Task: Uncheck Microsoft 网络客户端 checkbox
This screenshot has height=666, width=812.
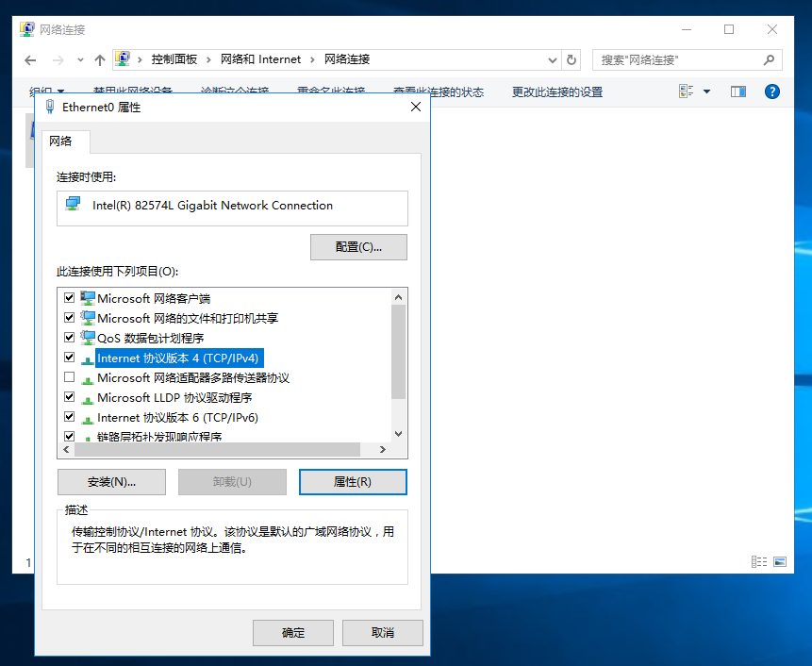Action: coord(70,298)
